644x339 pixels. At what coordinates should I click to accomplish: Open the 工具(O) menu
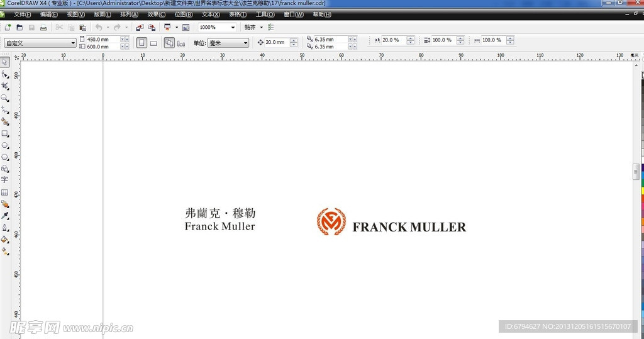coord(265,14)
